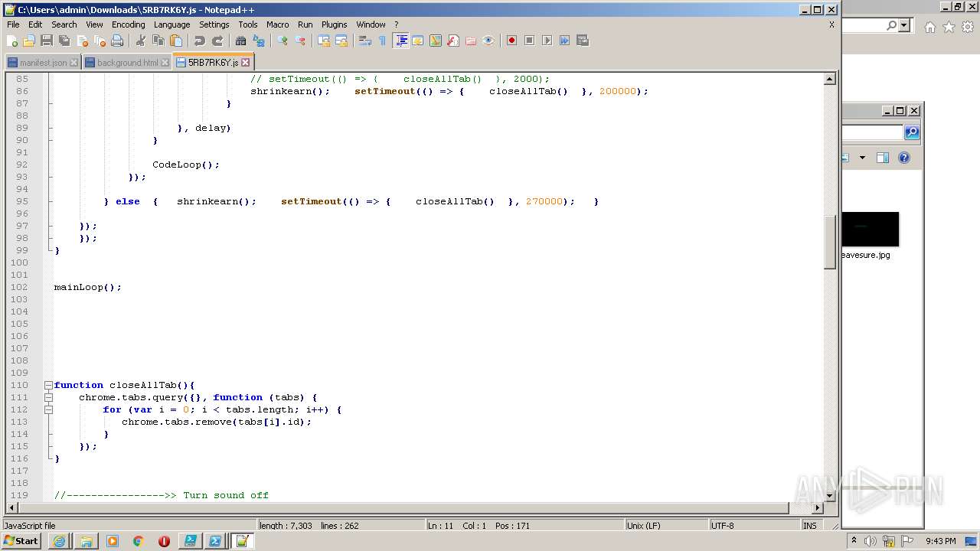Screen dimensions: 980x551
Task: Redo the edit via toolbar
Action: [217, 41]
